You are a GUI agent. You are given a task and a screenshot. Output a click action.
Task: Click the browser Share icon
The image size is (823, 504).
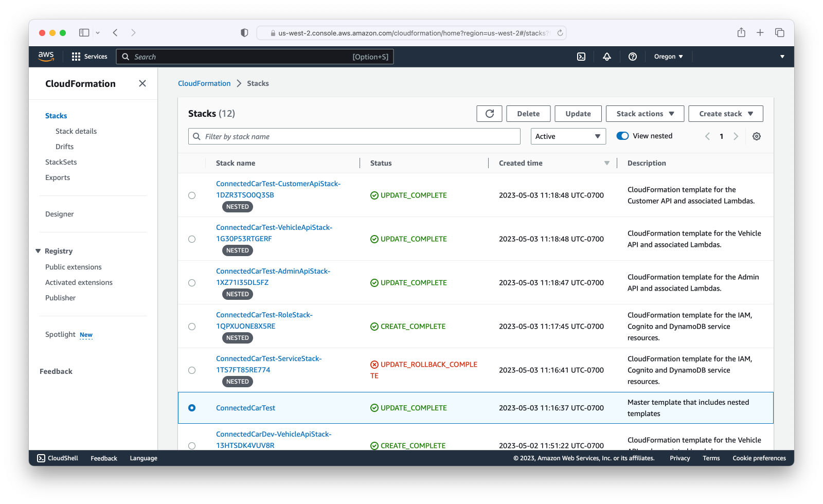tap(741, 32)
